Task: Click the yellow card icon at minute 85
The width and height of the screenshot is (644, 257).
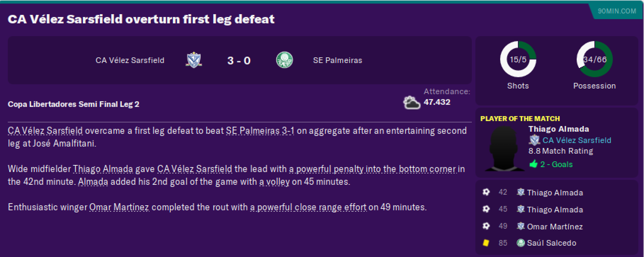Action: (486, 243)
